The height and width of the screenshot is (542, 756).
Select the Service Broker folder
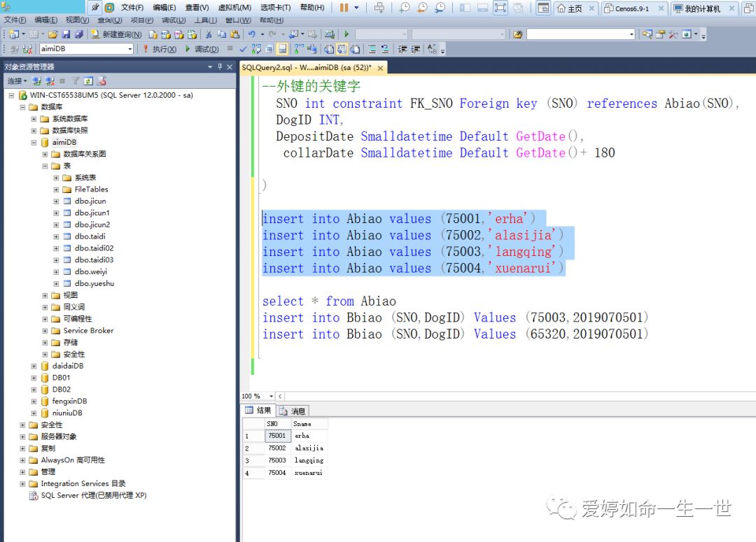click(x=88, y=331)
